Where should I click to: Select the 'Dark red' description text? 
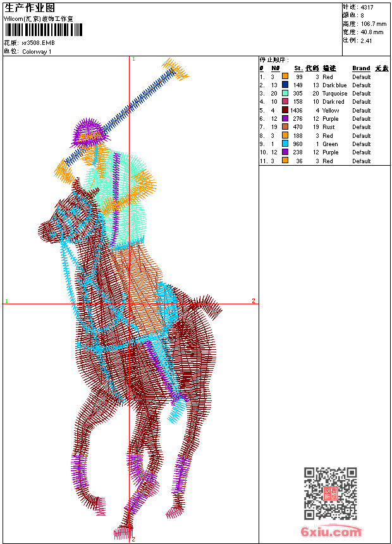(333, 102)
